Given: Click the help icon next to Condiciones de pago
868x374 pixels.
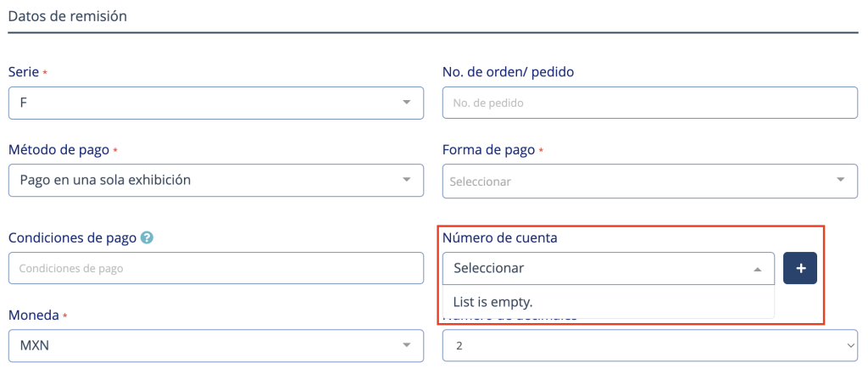Looking at the screenshot, I should pos(147,238).
